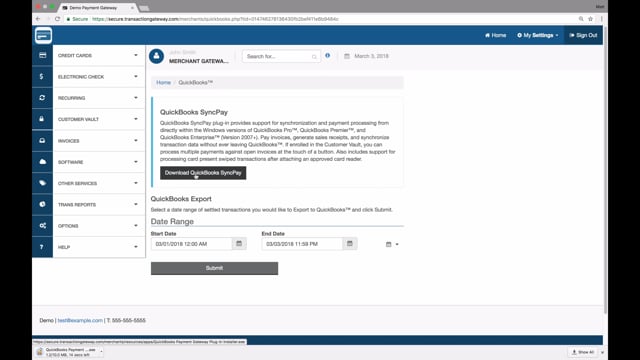The width and height of the screenshot is (640, 360).
Task: Click the gateway logo icon
Action: click(x=43, y=36)
